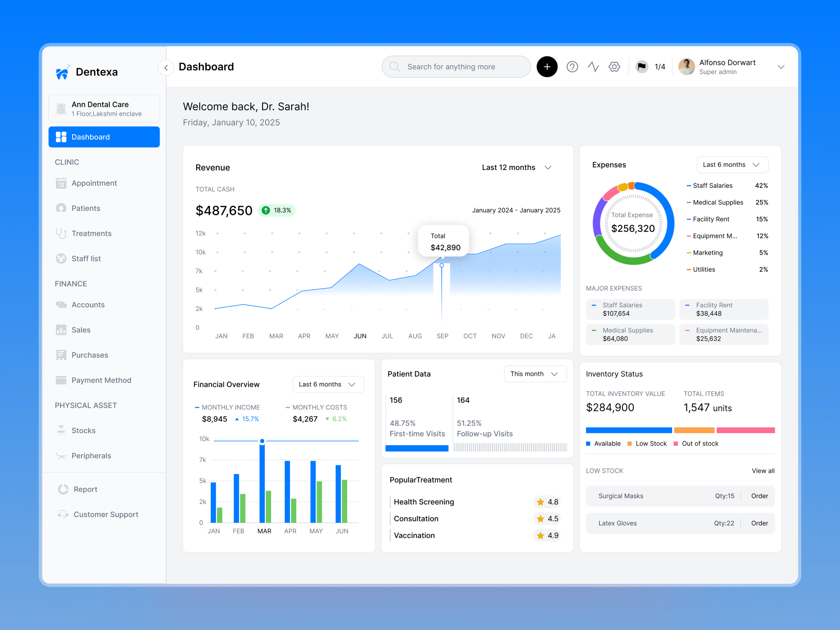This screenshot has width=840, height=630.
Task: Select Payment Method in the Finance section
Action: click(x=101, y=380)
